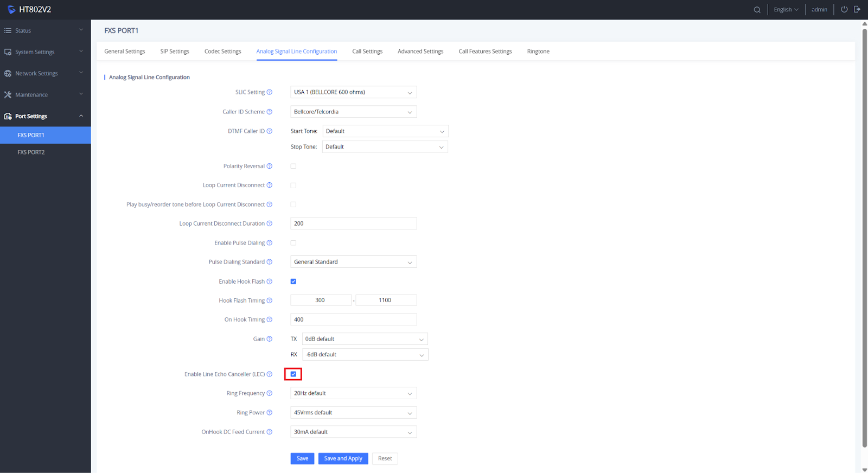This screenshot has height=473, width=868.
Task: Open help icon for Enable Line Echo Canceller
Action: tap(269, 374)
